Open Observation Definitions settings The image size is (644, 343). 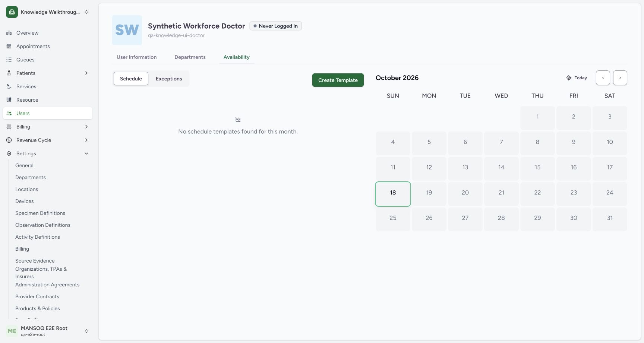pyautogui.click(x=43, y=225)
